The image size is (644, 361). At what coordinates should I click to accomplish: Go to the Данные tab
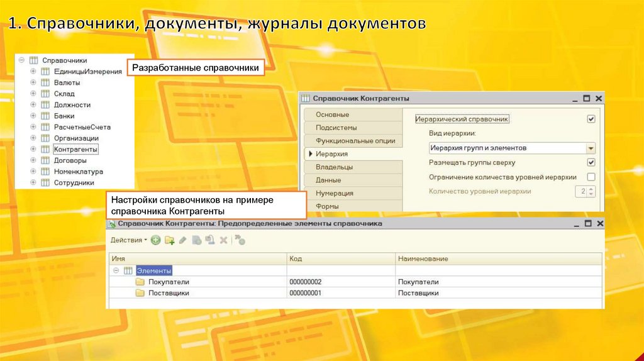pos(353,181)
